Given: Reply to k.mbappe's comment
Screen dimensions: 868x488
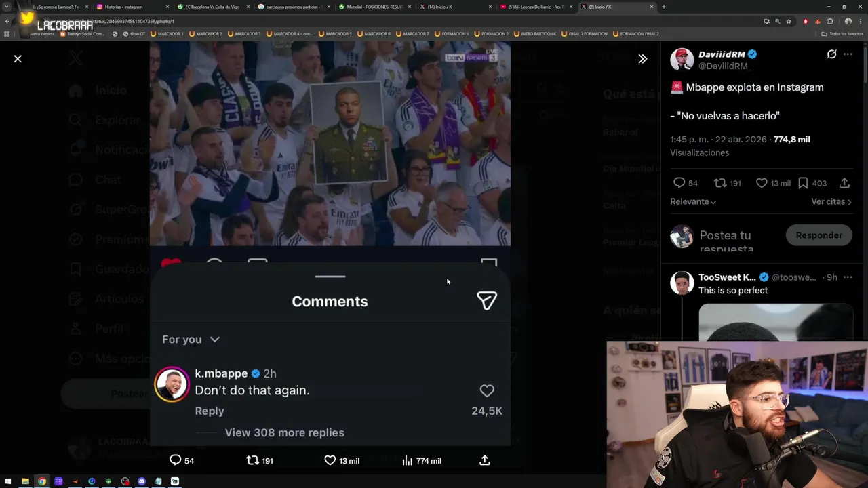Looking at the screenshot, I should pos(209,411).
